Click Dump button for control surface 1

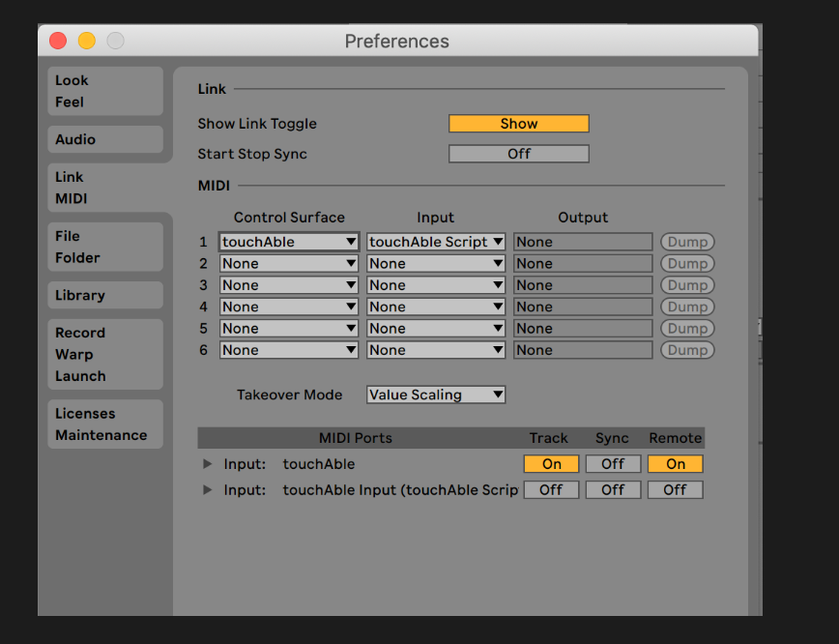click(687, 242)
